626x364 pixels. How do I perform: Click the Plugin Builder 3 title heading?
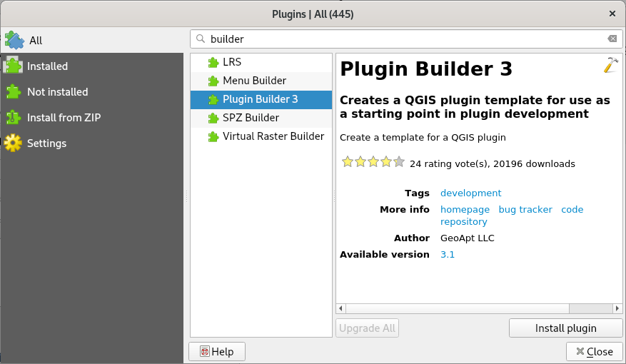click(x=426, y=69)
